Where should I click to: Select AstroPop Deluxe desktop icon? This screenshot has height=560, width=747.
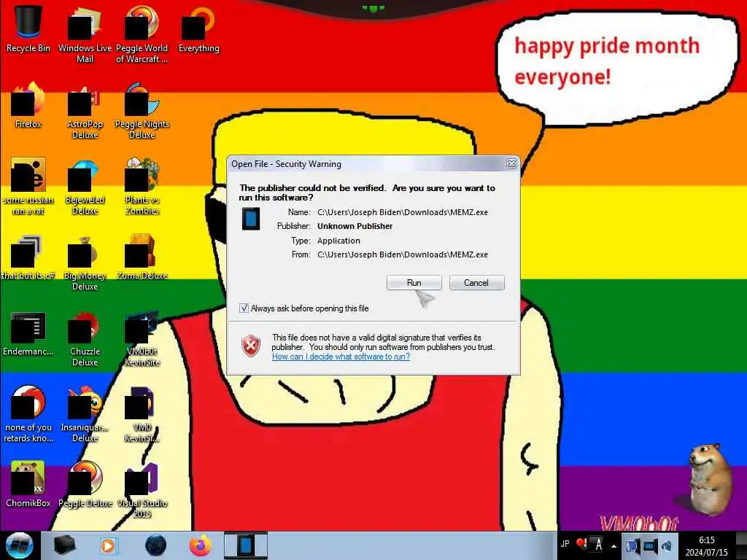pos(85,111)
